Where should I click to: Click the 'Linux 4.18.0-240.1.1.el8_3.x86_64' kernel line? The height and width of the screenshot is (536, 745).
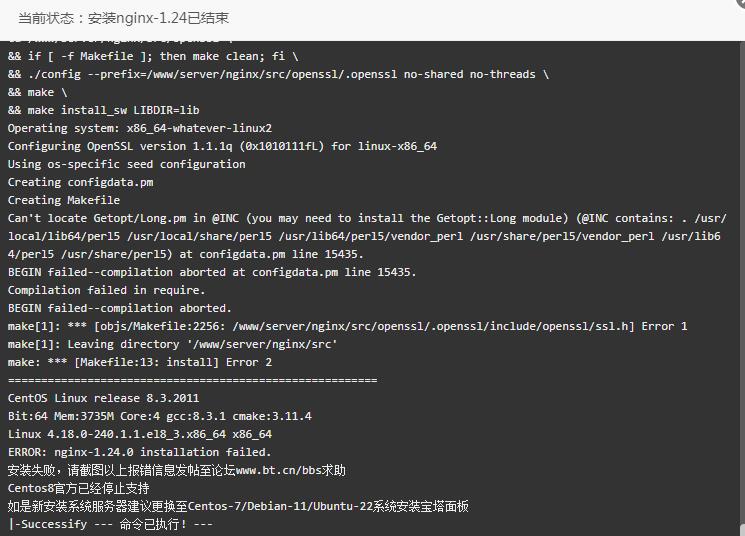tap(140, 434)
